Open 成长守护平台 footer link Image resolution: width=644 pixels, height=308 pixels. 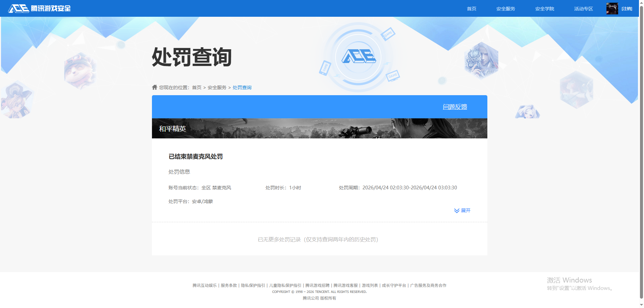coord(394,286)
